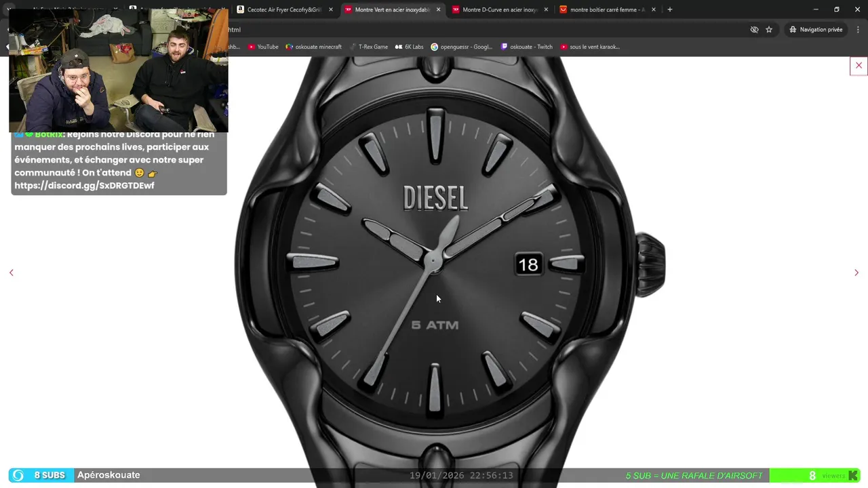The width and height of the screenshot is (868, 488).
Task: Open the openguessr Google bookmark
Action: (462, 47)
